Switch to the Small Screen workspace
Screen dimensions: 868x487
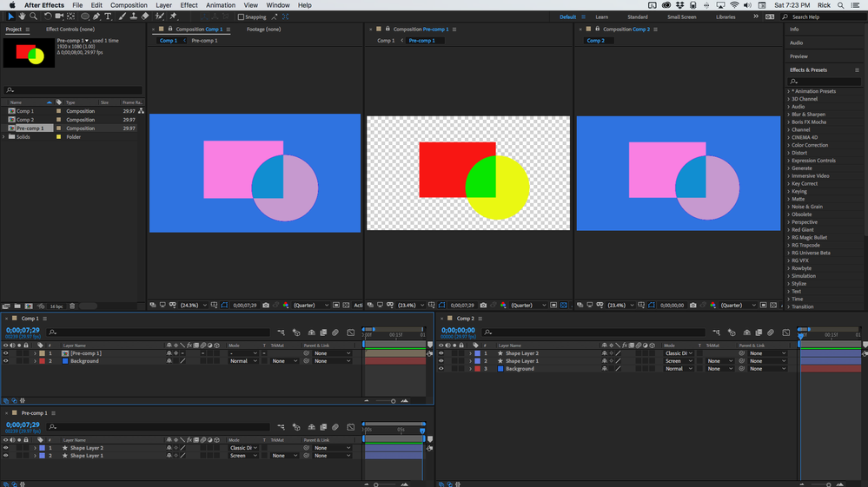point(681,16)
